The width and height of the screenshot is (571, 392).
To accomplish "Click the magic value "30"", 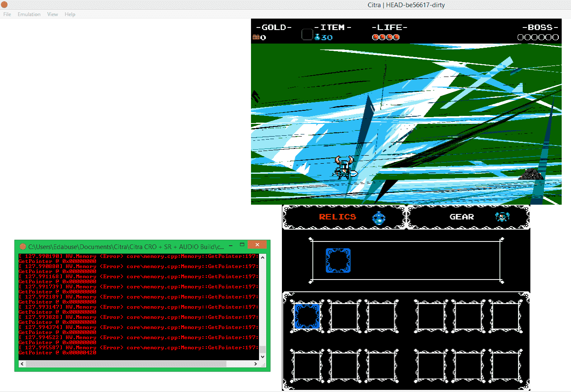I will click(327, 38).
